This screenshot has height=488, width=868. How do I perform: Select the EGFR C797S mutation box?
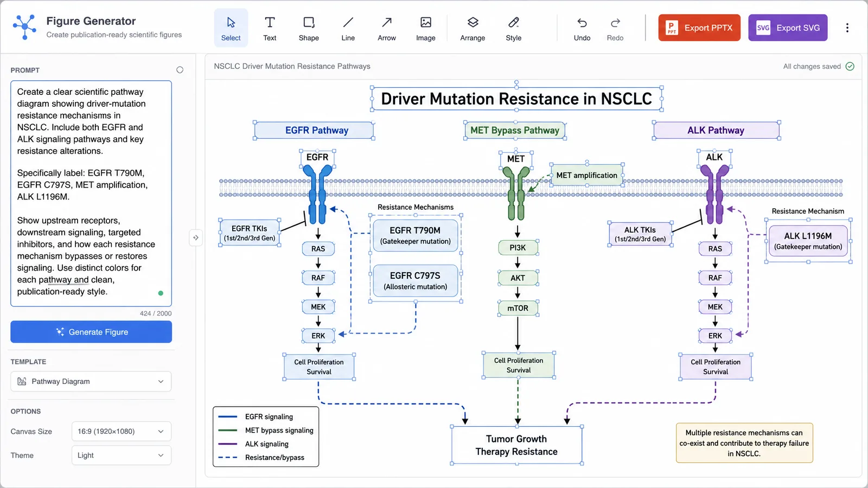tap(416, 281)
